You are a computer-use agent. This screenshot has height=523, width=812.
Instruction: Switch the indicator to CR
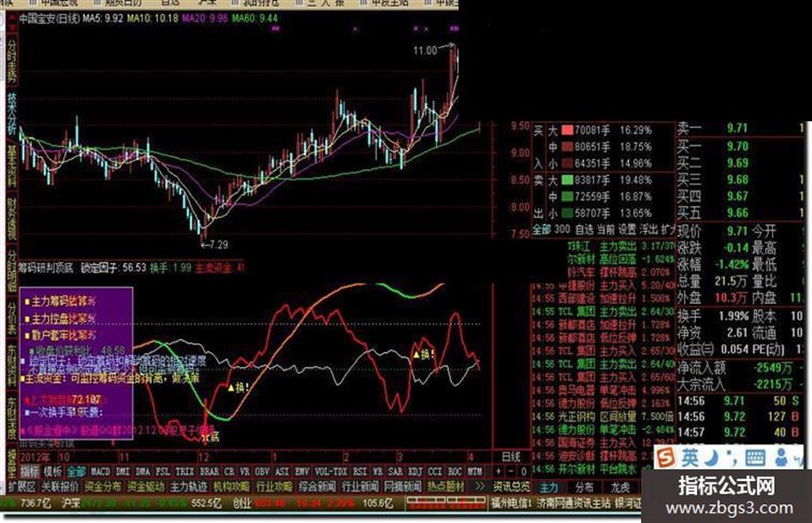(229, 471)
